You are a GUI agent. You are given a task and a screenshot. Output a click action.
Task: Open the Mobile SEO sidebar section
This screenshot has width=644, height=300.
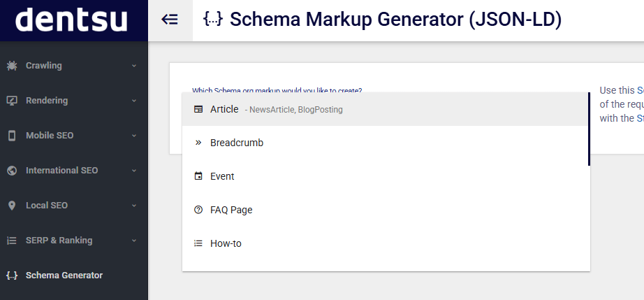coord(74,135)
